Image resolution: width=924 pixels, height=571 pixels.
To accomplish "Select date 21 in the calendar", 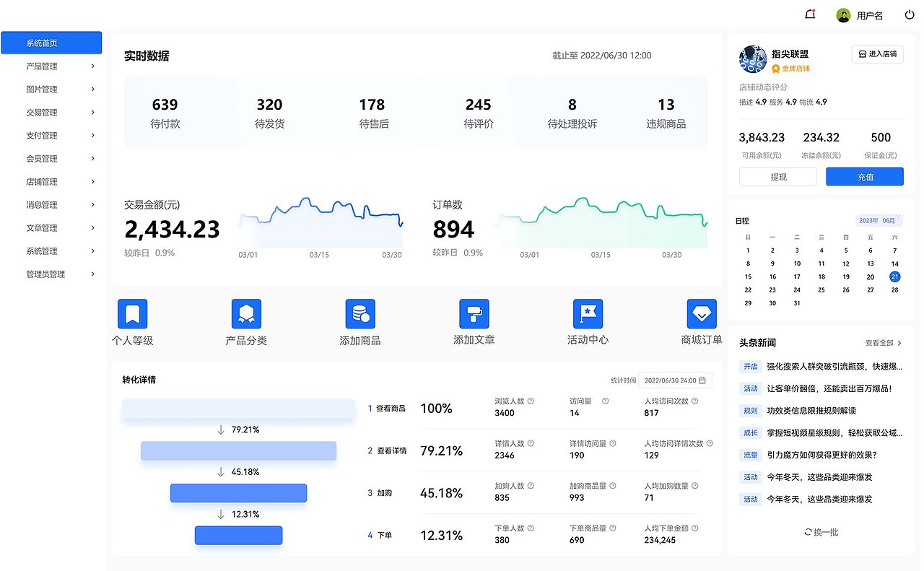I will 895,276.
